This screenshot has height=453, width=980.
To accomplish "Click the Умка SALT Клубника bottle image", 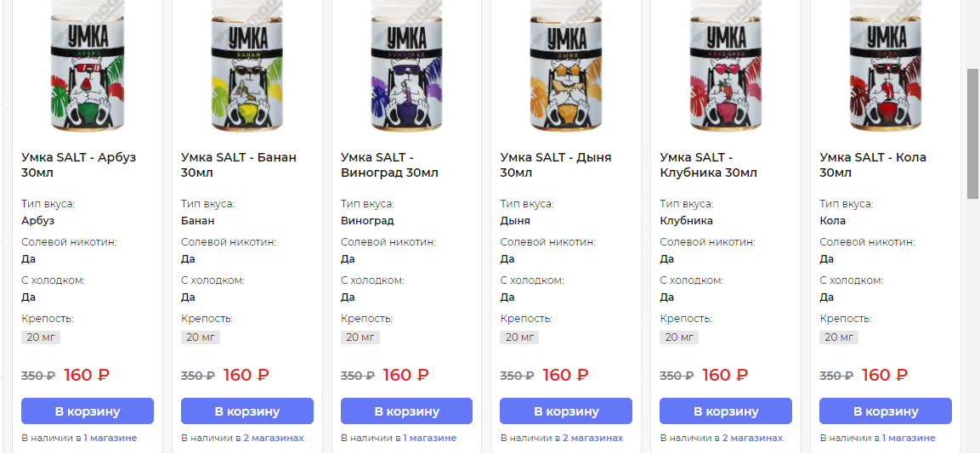I will tap(725, 68).
